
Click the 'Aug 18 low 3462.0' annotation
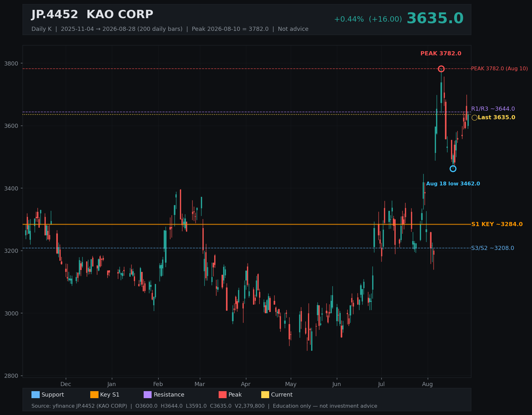coord(453,184)
